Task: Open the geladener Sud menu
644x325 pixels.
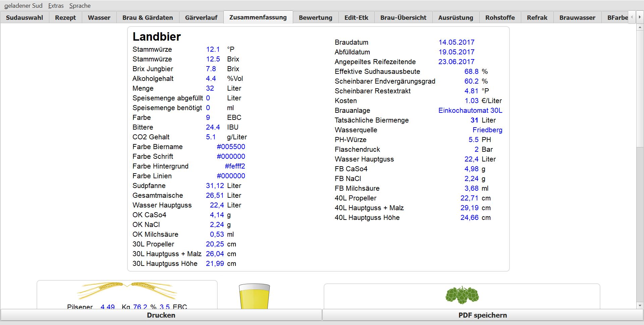Action: [23, 6]
